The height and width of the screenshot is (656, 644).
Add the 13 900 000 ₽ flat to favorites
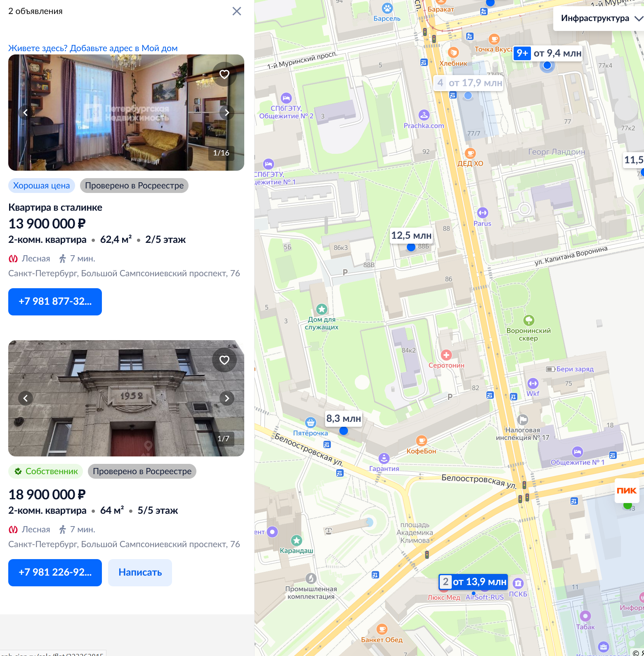click(224, 74)
